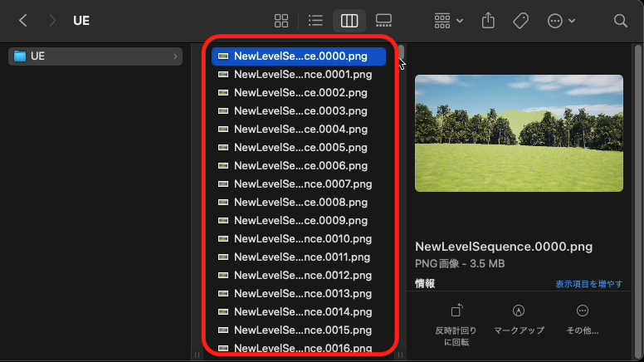Select the UE folder row
644x362 pixels.
coord(95,56)
